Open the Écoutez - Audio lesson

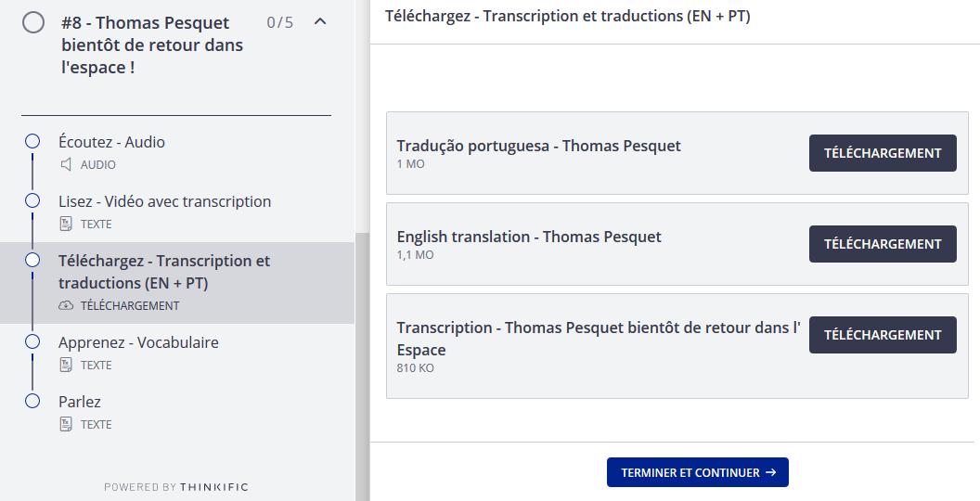tap(111, 142)
